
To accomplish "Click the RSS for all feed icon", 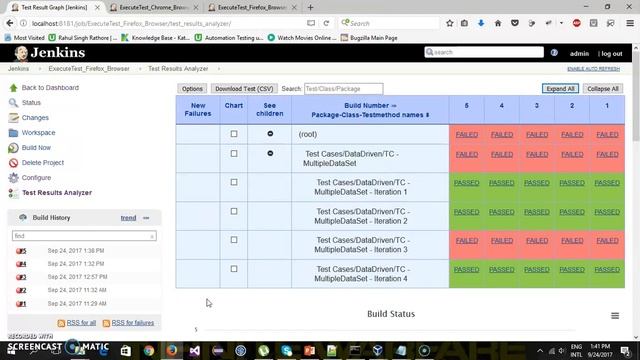I will tap(61, 323).
